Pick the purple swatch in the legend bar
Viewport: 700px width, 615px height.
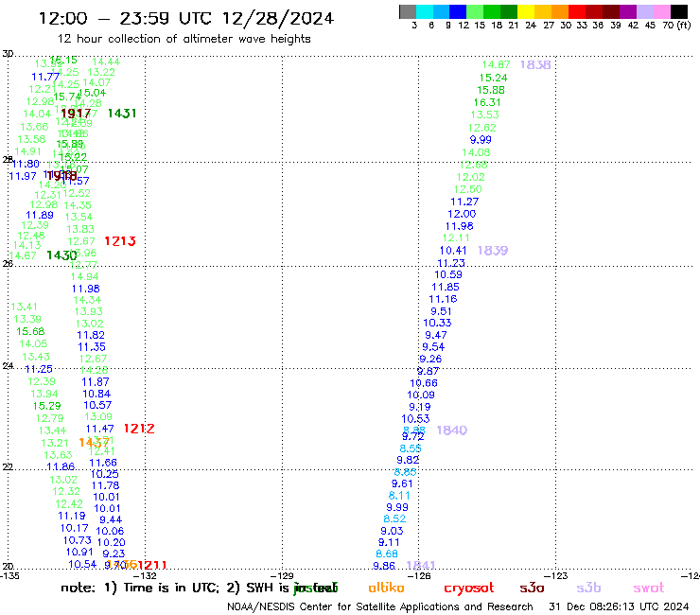point(628,11)
